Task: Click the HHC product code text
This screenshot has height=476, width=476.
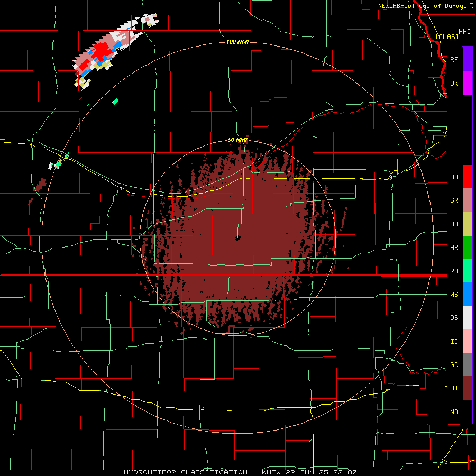Action: pos(464,32)
